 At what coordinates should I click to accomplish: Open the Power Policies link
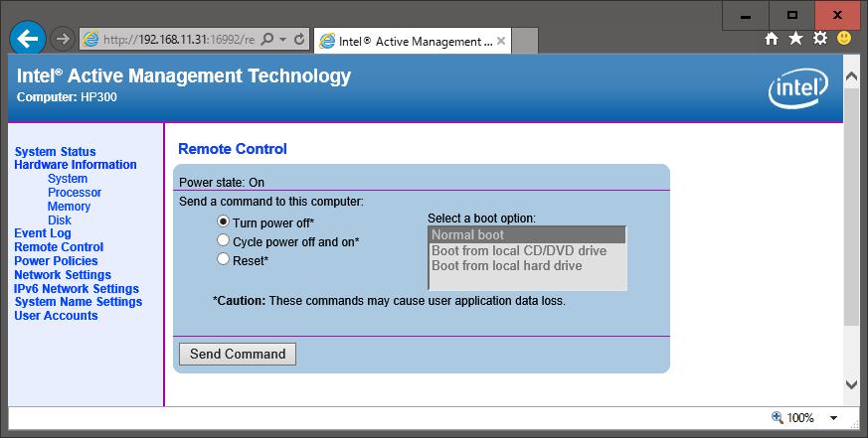pyautogui.click(x=56, y=261)
